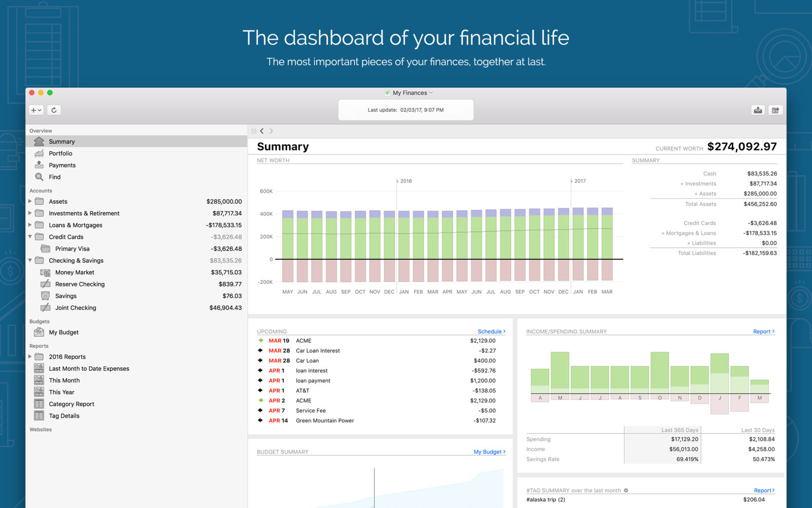812x508 pixels.
Task: Click the new transaction icon at far right
Action: [x=775, y=110]
